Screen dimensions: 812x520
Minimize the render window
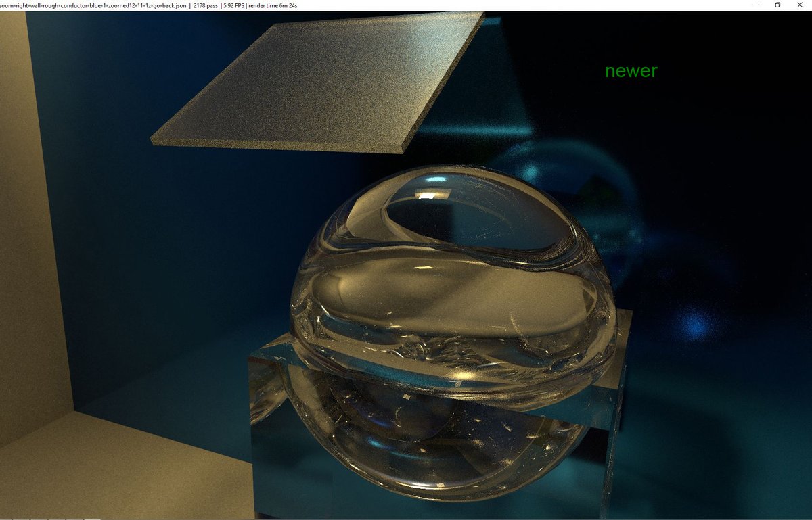pyautogui.click(x=756, y=5)
